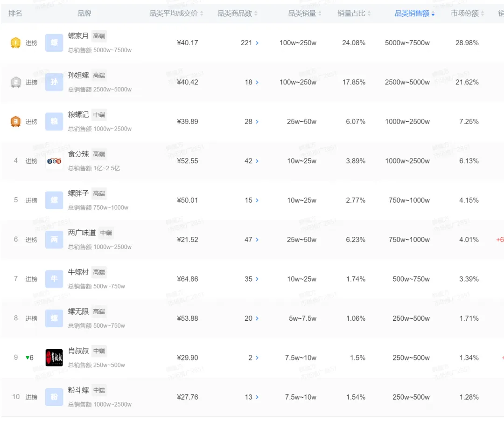Image resolution: width=504 pixels, height=421 pixels.
Task: Sort by 市场份额 column
Action: coord(467,14)
